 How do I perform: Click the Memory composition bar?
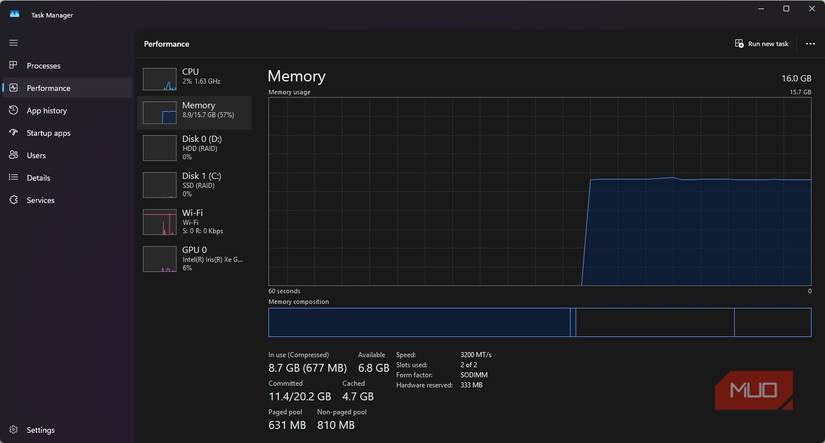point(540,322)
